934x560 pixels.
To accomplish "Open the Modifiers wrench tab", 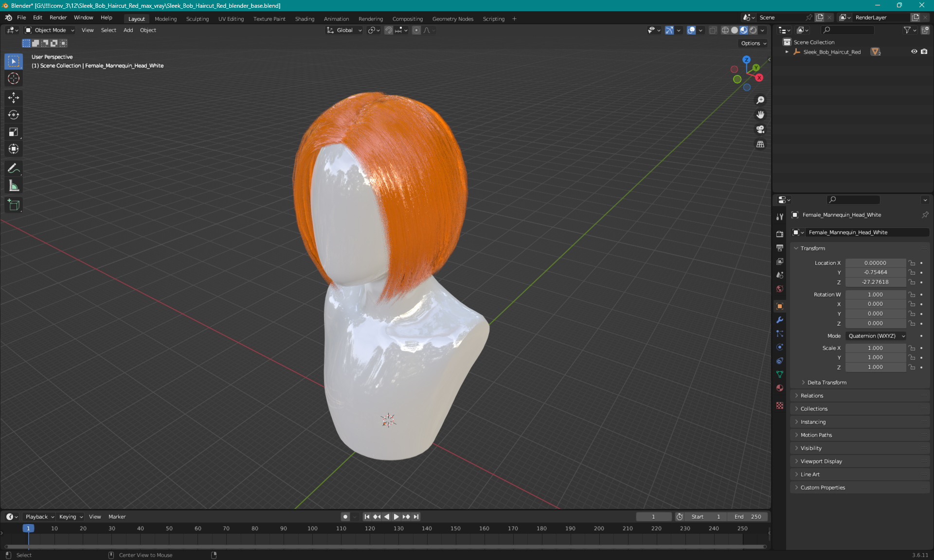I will point(780,320).
